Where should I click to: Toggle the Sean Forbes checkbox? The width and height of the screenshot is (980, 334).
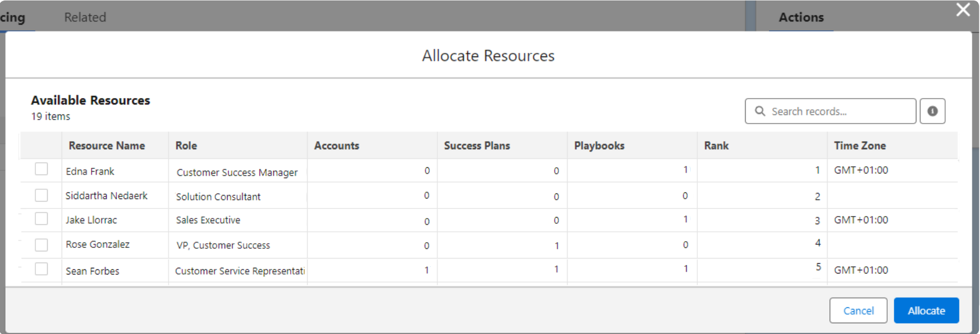pyautogui.click(x=42, y=269)
